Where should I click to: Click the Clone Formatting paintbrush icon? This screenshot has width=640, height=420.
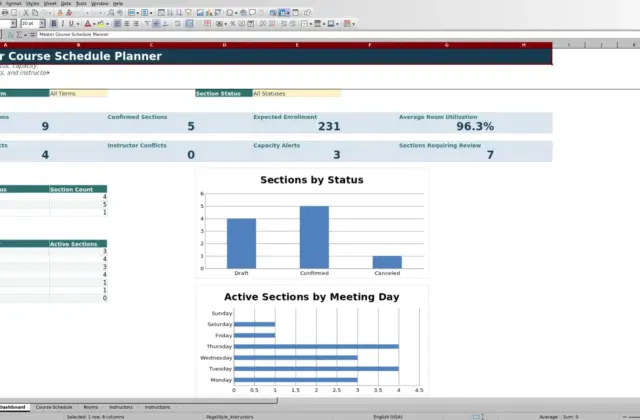(60, 13)
